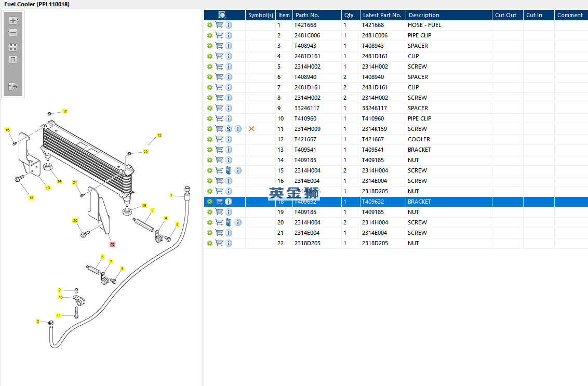Screen dimensions: 588x386
Task: Click the orange X symbol on item 11
Action: 251,129
